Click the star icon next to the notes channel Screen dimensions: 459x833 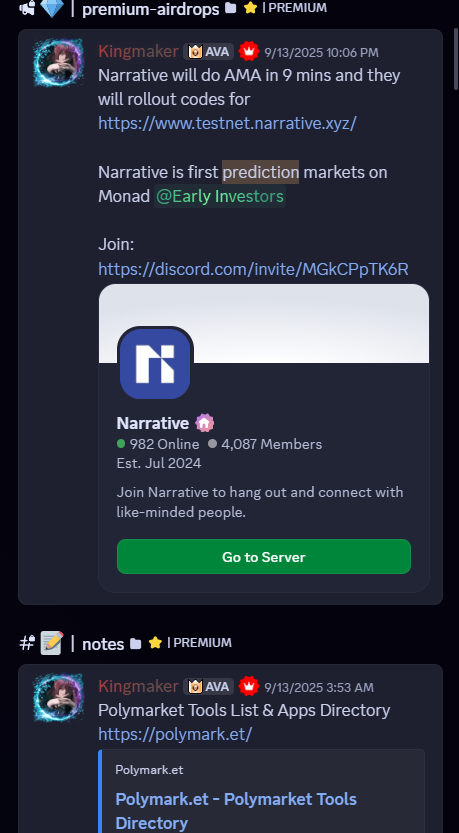click(x=155, y=643)
